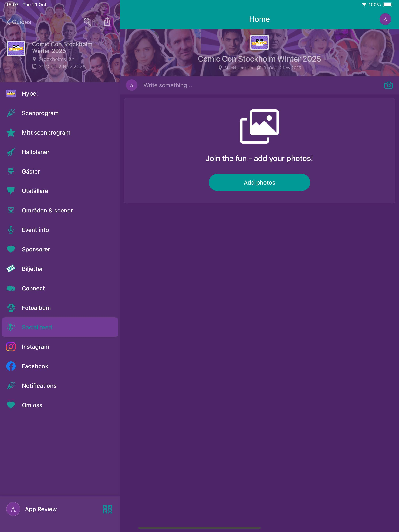Click the Hype! logo icon
Screen dimensions: 399x532
pos(11,93)
